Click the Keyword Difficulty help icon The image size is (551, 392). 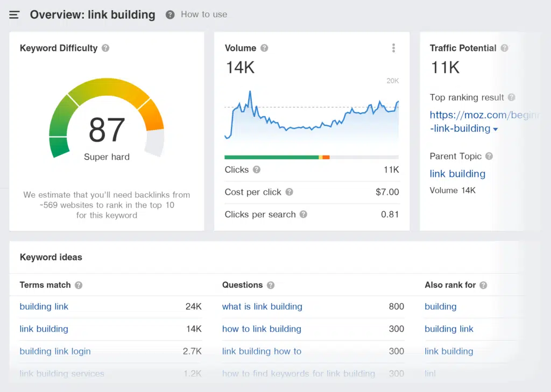[x=107, y=48]
